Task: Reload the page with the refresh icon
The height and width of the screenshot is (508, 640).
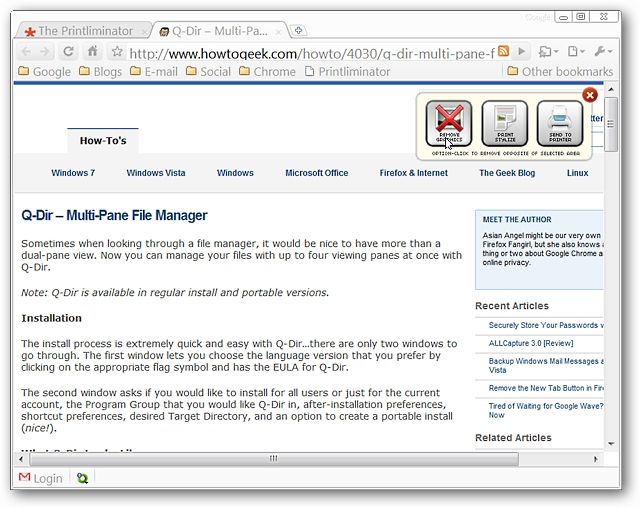Action: 68,51
